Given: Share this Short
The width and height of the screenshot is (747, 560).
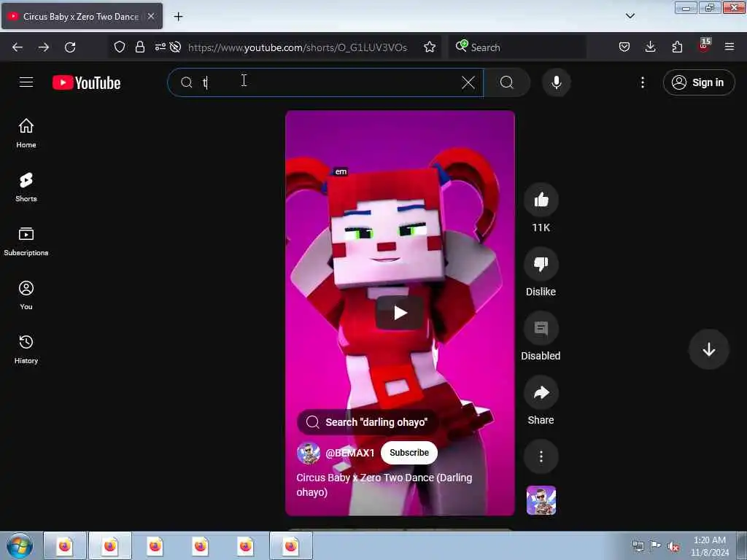Looking at the screenshot, I should click(541, 392).
